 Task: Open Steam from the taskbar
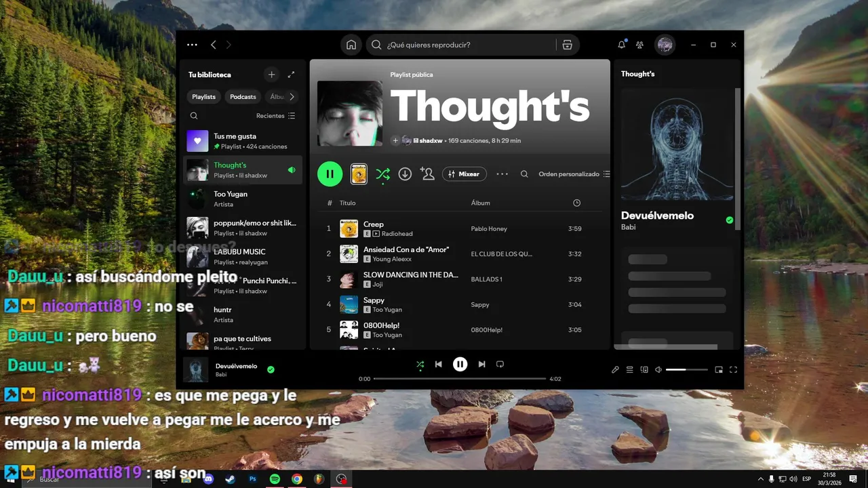[x=231, y=479]
